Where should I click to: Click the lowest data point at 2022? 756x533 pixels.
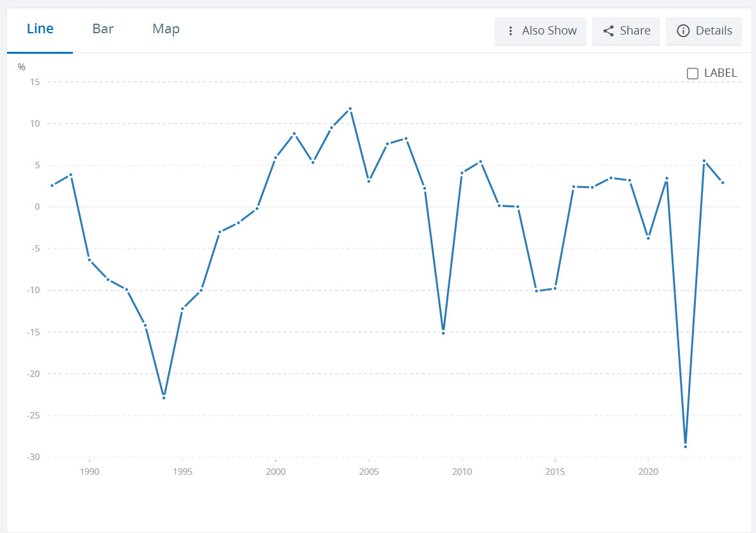click(686, 446)
